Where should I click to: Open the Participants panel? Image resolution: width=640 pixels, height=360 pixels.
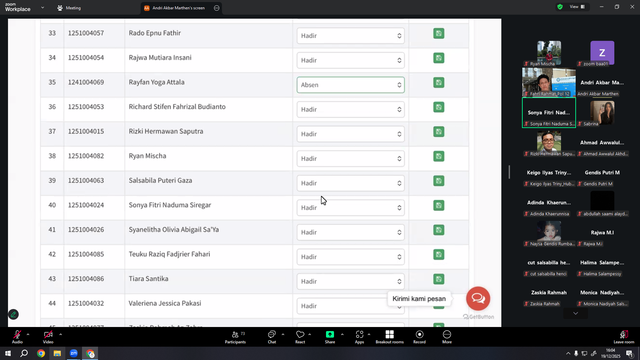236,337
